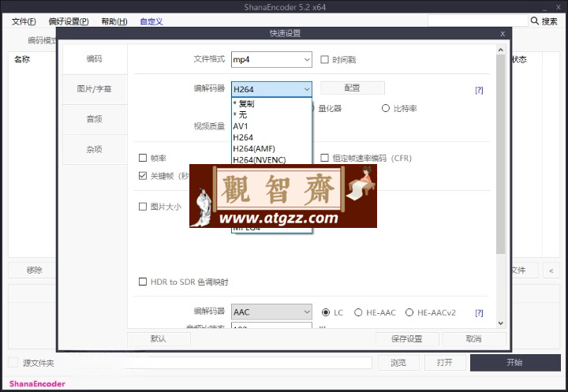The image size is (568, 392).
Task: Enable the 帧率 checkbox
Action: click(143, 158)
